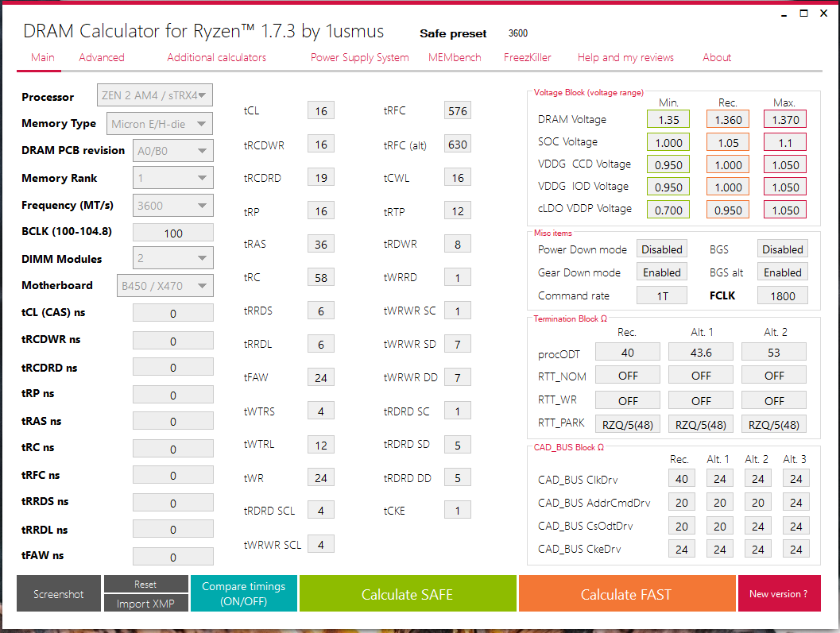Viewport: 840px width, 633px height.
Task: Click the Reset button
Action: pyautogui.click(x=145, y=584)
